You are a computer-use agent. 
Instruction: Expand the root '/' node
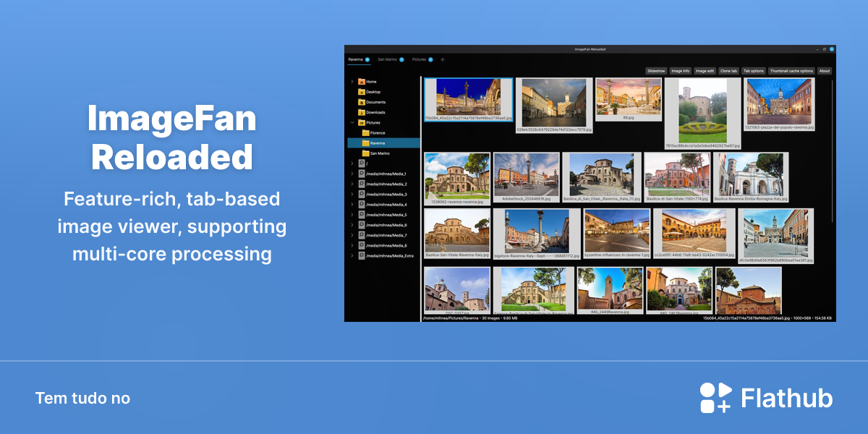click(352, 163)
